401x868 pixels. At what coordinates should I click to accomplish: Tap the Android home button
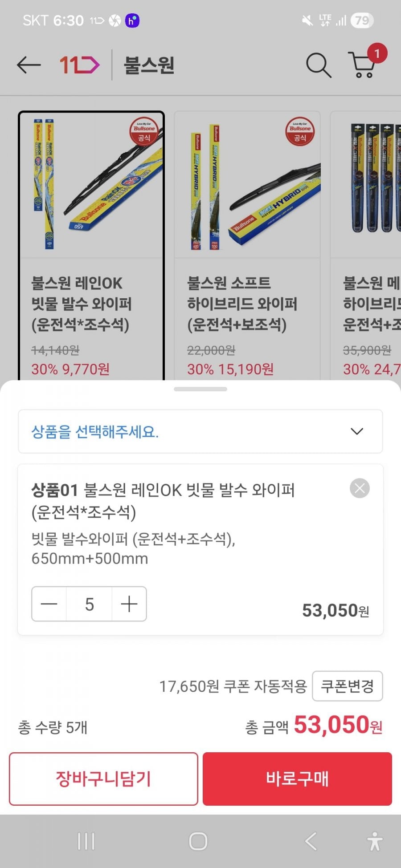(198, 841)
